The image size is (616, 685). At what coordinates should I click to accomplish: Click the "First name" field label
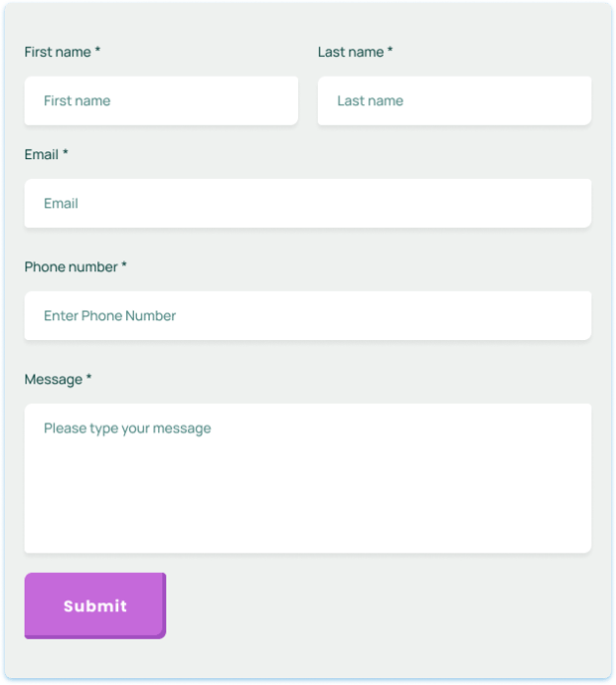[58, 52]
